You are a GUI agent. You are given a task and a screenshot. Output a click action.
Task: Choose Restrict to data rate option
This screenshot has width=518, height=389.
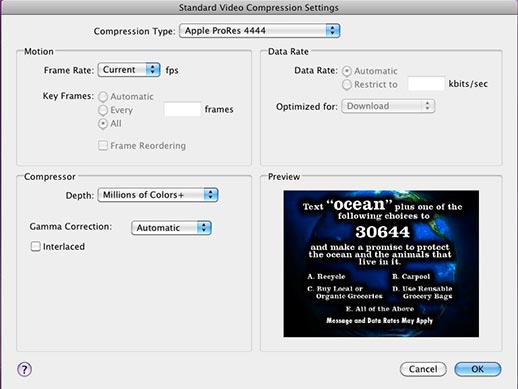pyautogui.click(x=347, y=85)
